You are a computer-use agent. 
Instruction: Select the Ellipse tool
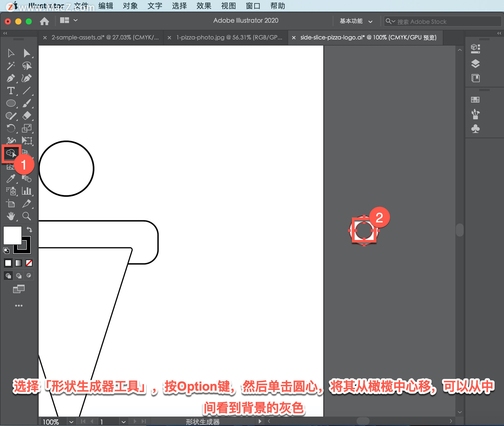tap(11, 103)
